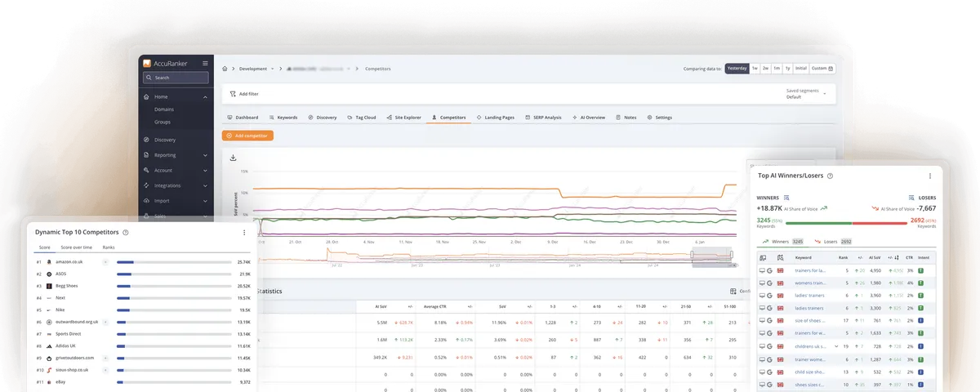Click the Add competitor button
Image resolution: width=980 pixels, height=392 pixels.
tap(247, 136)
